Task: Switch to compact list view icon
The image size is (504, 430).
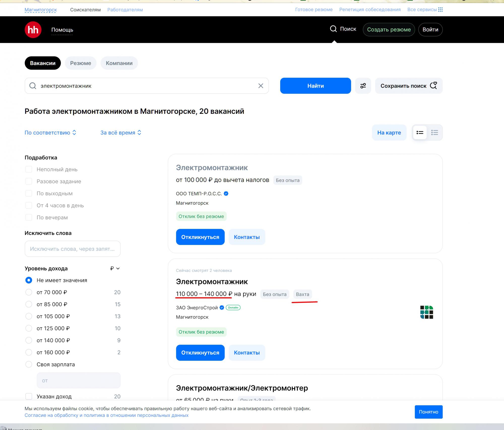Action: 434,132
